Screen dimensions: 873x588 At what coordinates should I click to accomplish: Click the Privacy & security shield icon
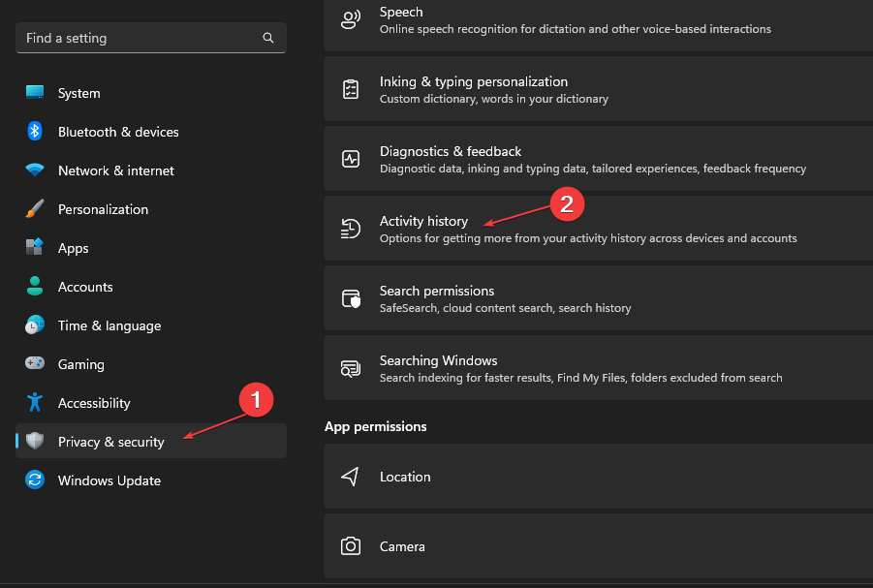coord(34,442)
